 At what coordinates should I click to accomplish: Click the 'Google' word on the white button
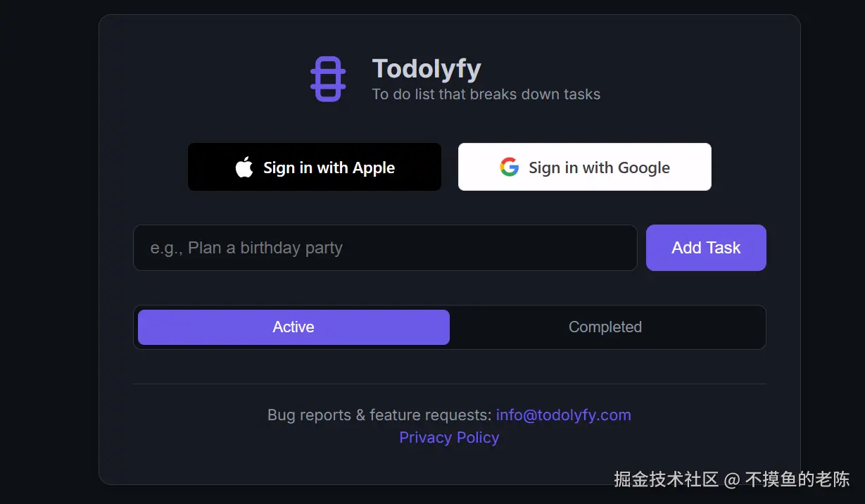click(644, 168)
